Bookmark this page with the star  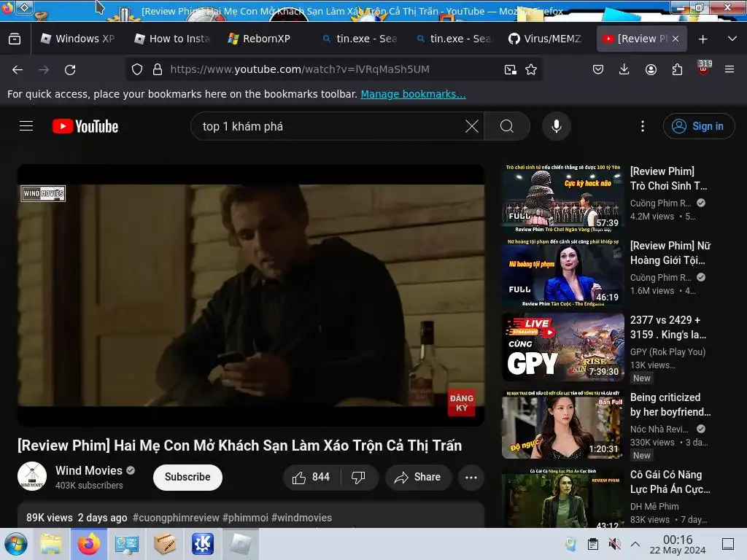point(531,69)
